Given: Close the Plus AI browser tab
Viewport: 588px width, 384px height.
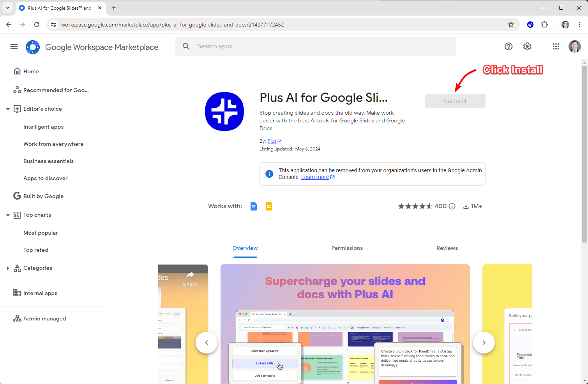Looking at the screenshot, I should tap(100, 8).
